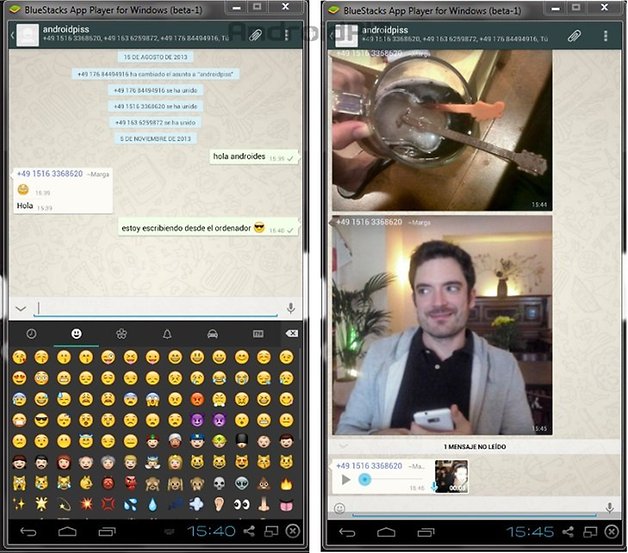Tap sender number +49 1516 3368620 in left chat
Viewport: 628px width, 553px height.
(50, 173)
